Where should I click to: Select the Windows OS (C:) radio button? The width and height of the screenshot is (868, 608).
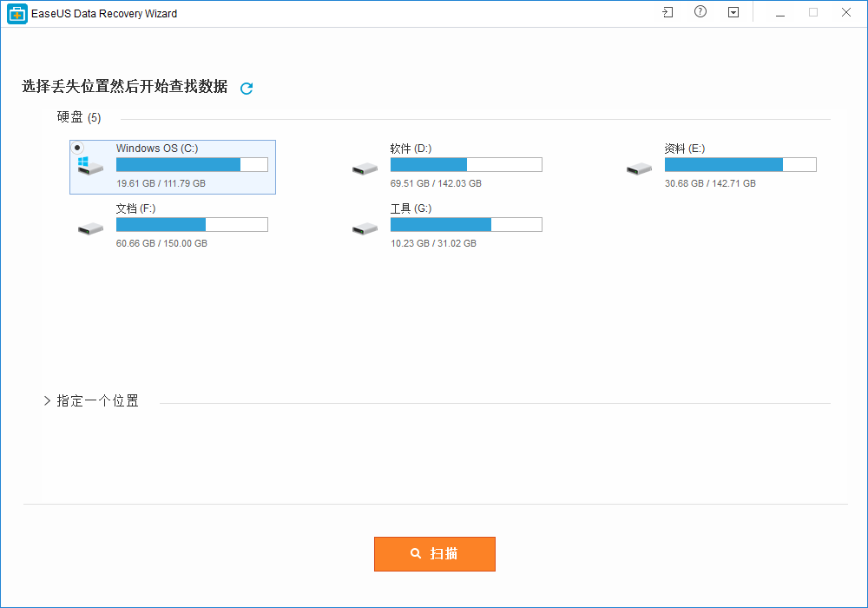(77, 148)
